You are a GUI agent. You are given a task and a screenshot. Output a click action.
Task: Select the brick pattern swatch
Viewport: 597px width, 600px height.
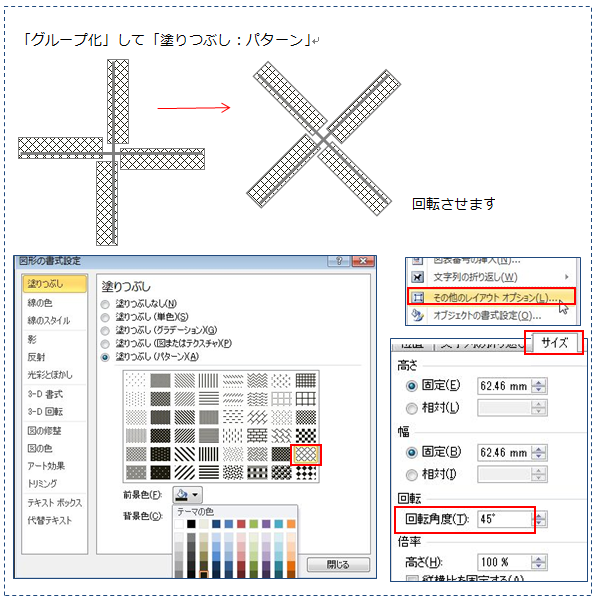(257, 435)
